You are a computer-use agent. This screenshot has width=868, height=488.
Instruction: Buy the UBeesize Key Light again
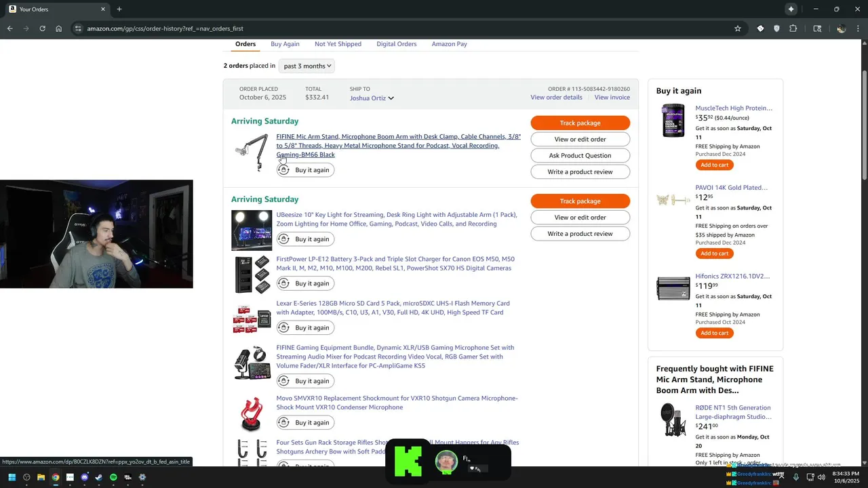click(305, 239)
